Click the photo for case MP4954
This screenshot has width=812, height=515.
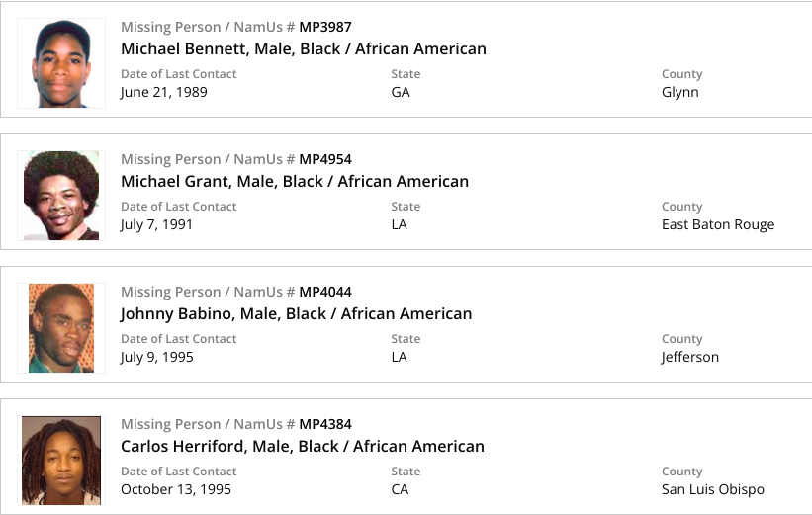[61, 196]
